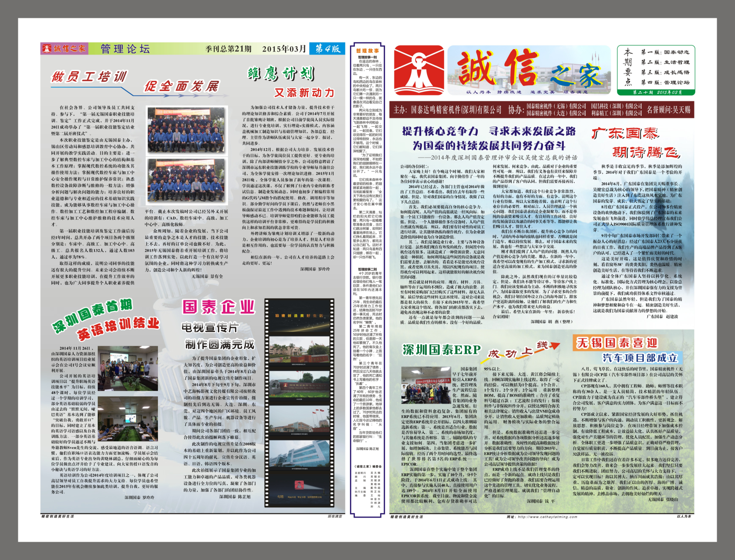Click the large red company logo in masthead
This screenshot has height=560, width=735.
pos(419,71)
